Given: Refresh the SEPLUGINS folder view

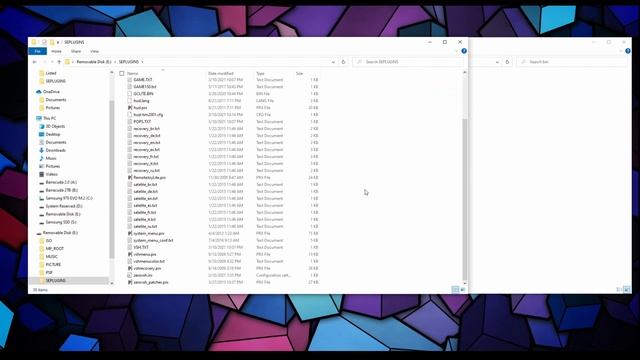Looking at the screenshot, I should 343,62.
